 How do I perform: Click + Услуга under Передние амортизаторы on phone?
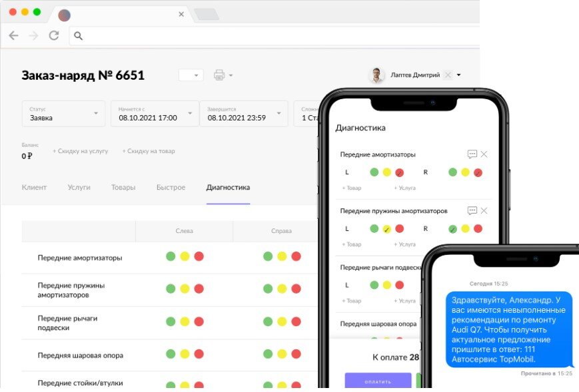pyautogui.click(x=404, y=188)
